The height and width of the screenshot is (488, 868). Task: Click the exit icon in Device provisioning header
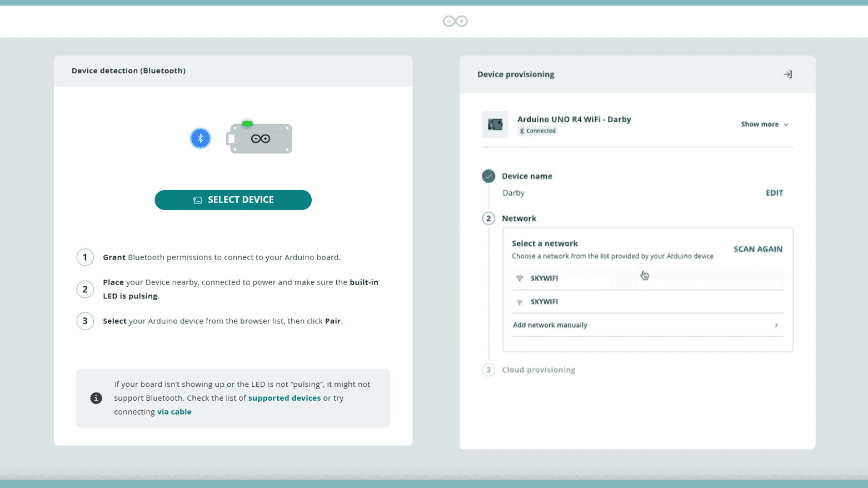click(787, 74)
